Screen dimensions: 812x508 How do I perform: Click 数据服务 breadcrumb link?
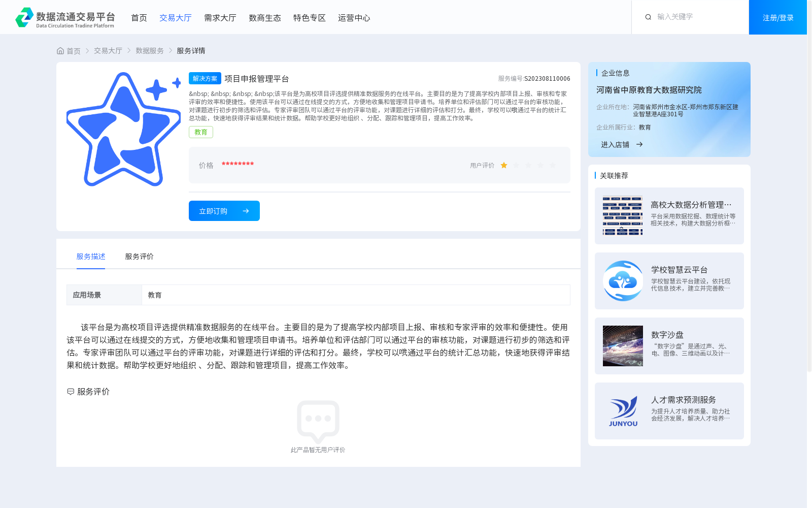tap(150, 51)
